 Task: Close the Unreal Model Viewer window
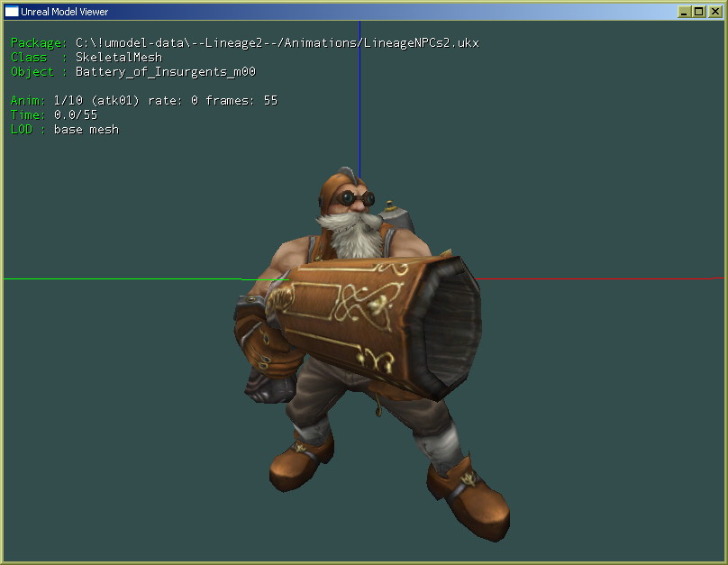[x=714, y=12]
